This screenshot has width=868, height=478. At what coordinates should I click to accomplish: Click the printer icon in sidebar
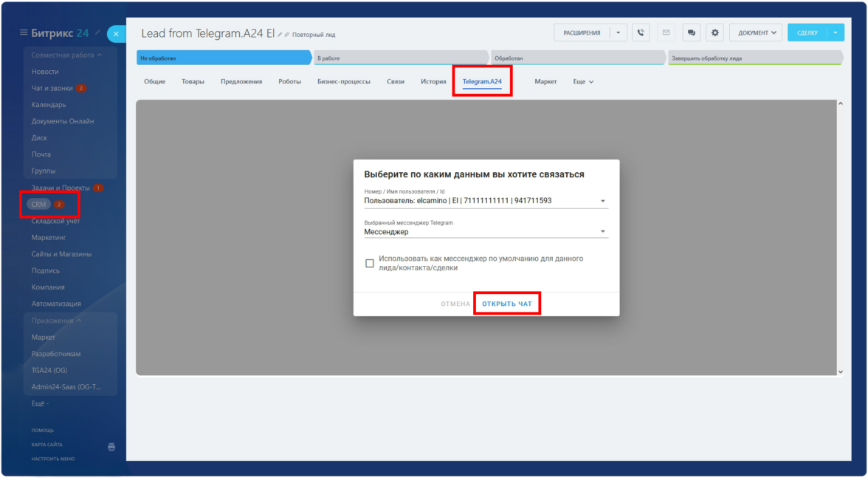(111, 446)
